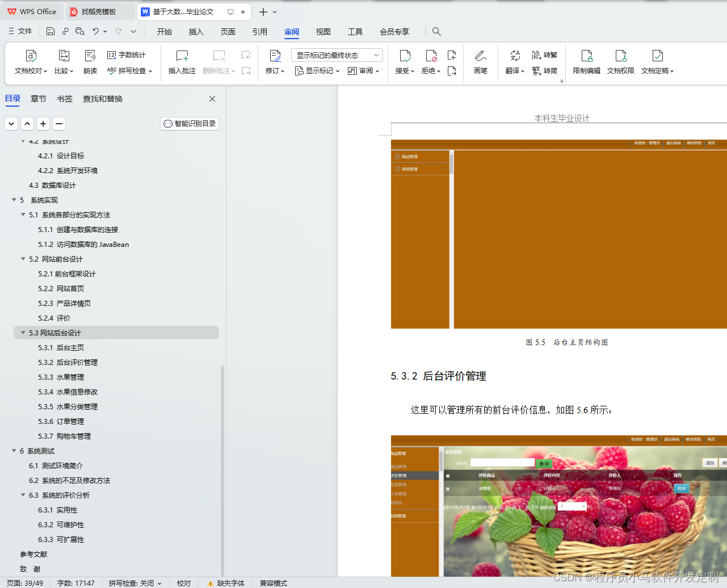Open 字数统计 word count
The height and width of the screenshot is (588, 727).
(x=127, y=55)
